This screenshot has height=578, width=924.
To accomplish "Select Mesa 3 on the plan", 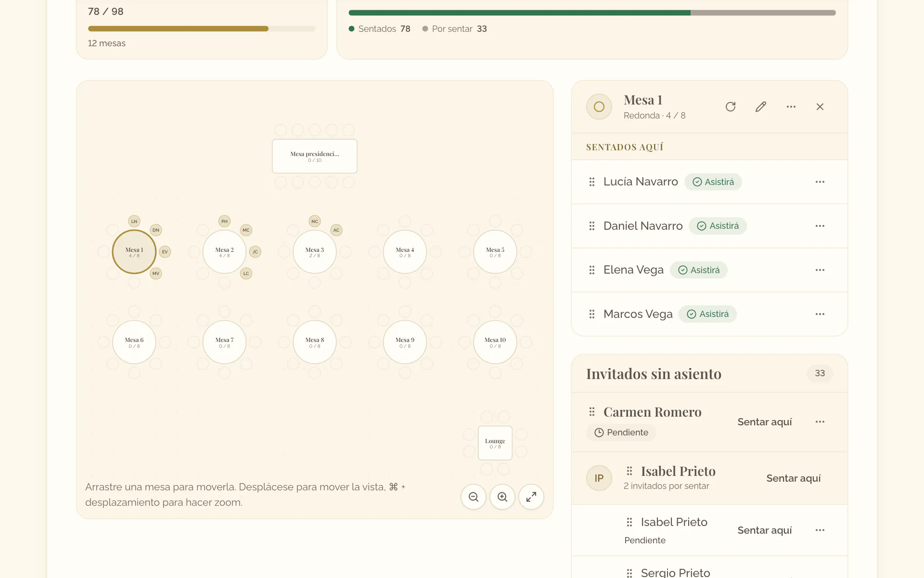I will tap(315, 251).
